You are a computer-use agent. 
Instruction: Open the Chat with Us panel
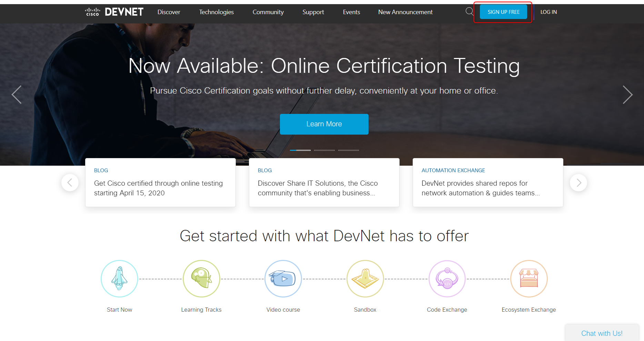[602, 333]
